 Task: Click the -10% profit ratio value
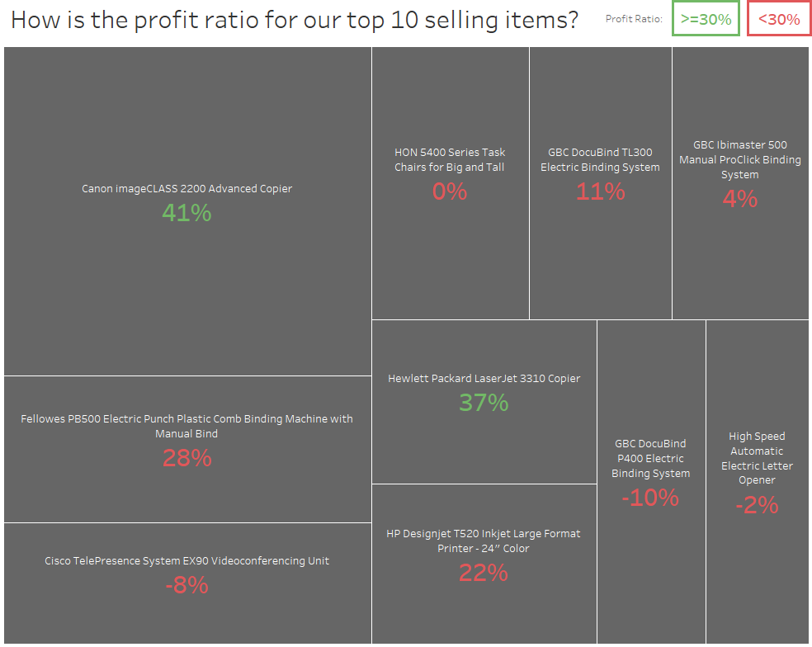point(650,498)
